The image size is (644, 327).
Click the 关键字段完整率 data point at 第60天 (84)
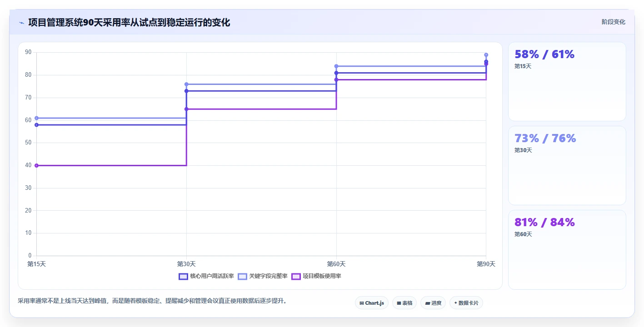336,66
